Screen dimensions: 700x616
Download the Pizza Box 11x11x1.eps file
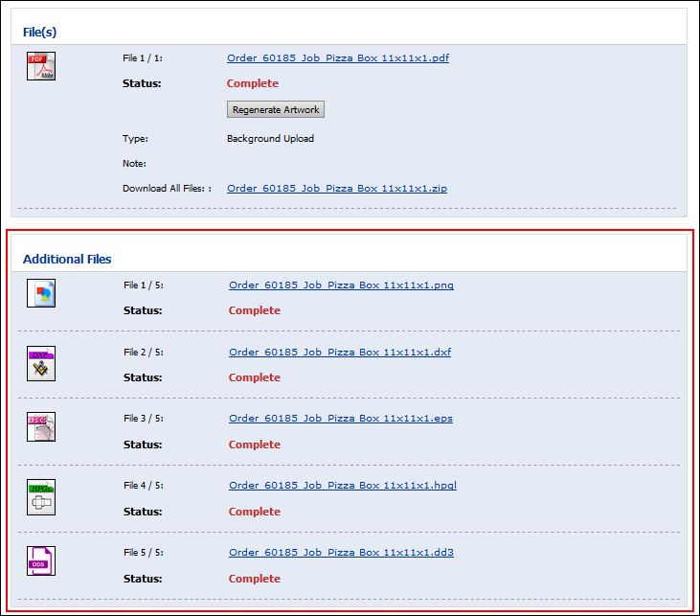pyautogui.click(x=341, y=419)
